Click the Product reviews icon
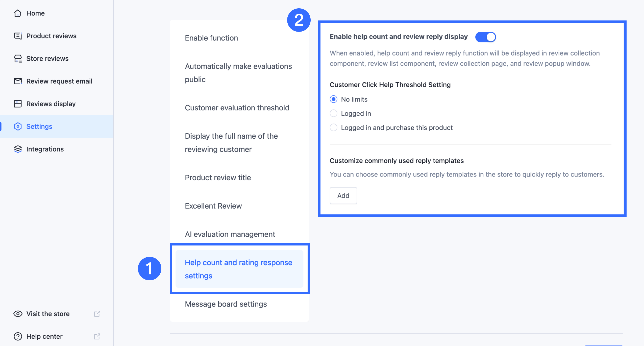Screen dimensions: 644x346 (x=18, y=36)
